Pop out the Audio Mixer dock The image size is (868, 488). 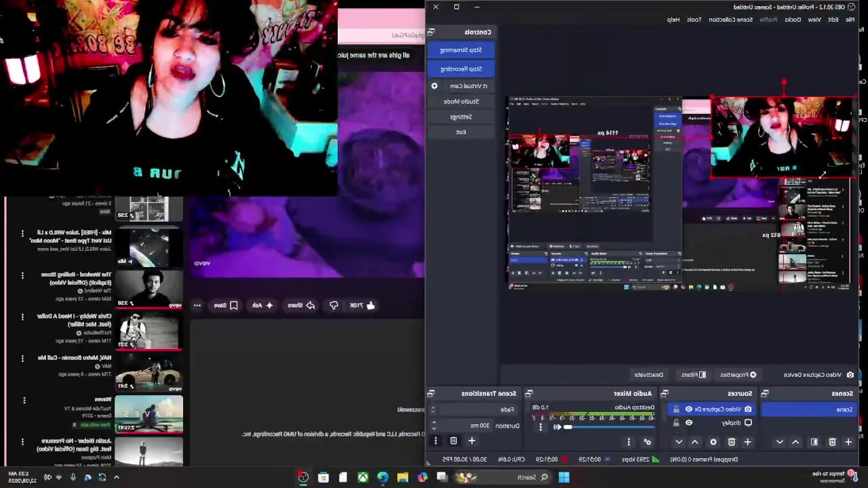point(529,393)
